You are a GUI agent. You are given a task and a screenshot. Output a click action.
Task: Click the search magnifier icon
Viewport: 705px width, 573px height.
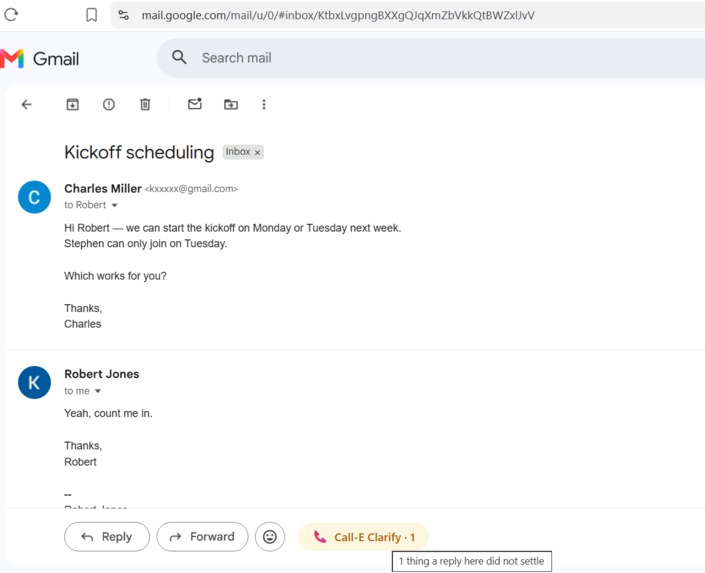coord(179,57)
